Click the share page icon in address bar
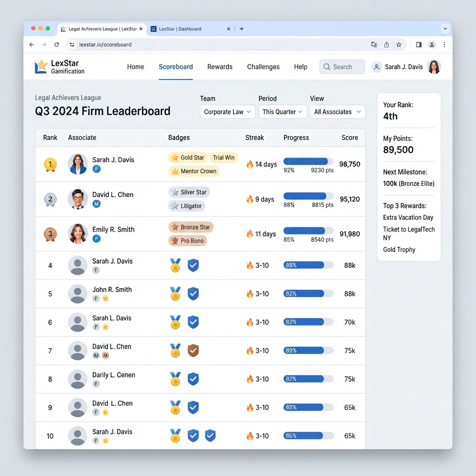 pos(386,45)
